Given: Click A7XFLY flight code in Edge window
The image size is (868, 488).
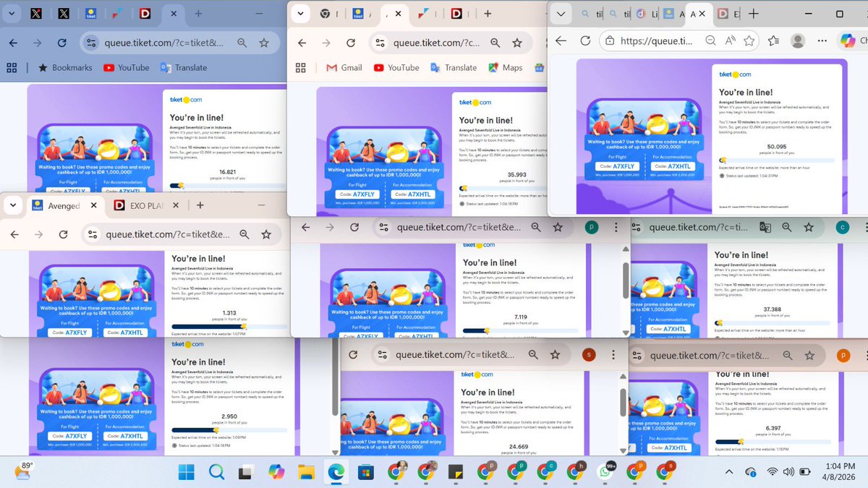Looking at the screenshot, I should click(616, 166).
